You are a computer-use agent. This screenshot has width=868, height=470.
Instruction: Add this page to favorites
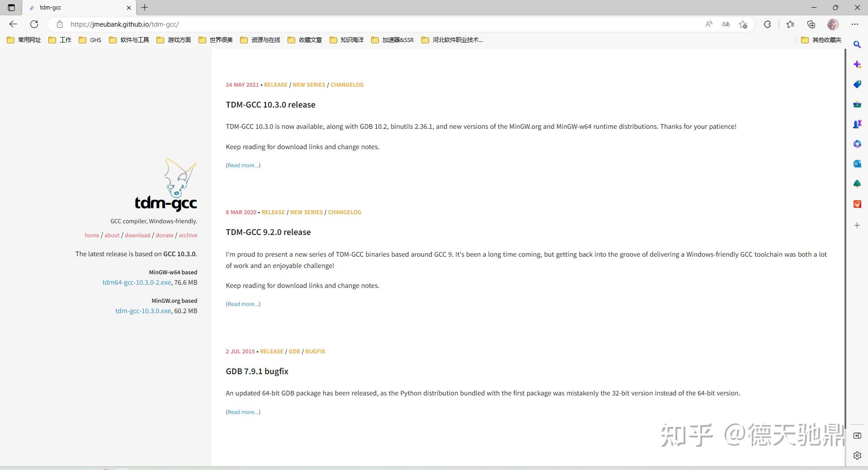point(743,24)
